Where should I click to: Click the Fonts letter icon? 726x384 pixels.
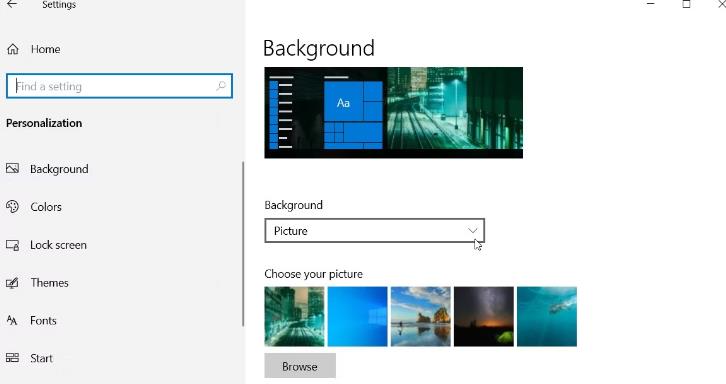pyautogui.click(x=13, y=321)
